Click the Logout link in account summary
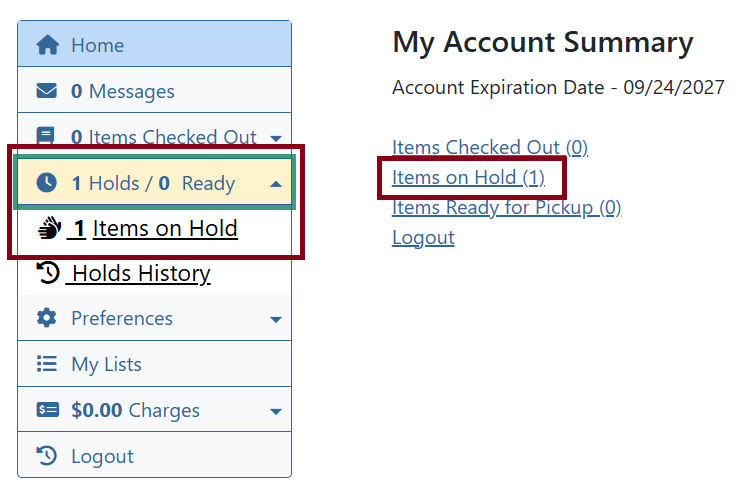The image size is (756, 491). (423, 238)
